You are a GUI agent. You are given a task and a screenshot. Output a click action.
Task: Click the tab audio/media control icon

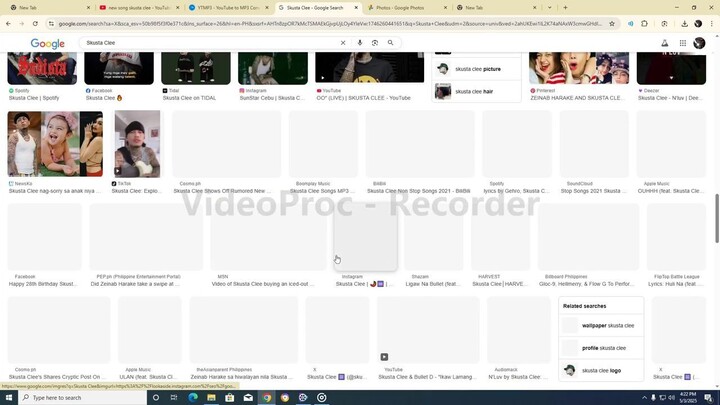[630, 23]
